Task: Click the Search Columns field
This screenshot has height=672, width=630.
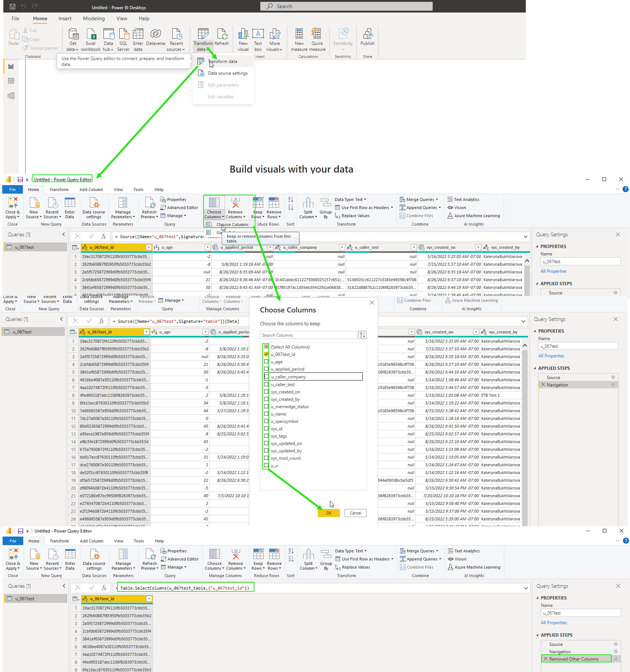Action: pos(308,335)
